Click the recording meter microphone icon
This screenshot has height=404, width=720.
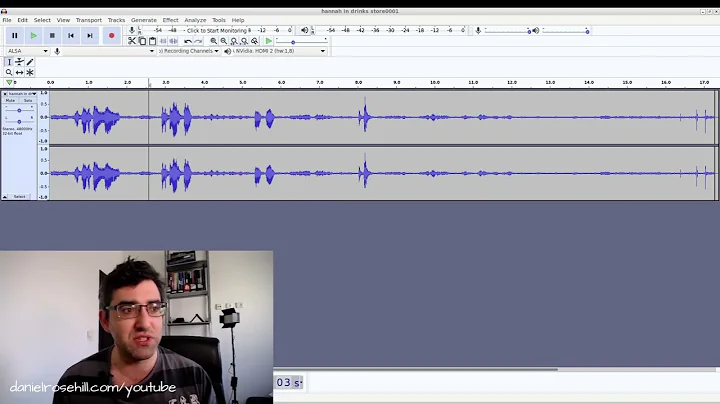132,30
